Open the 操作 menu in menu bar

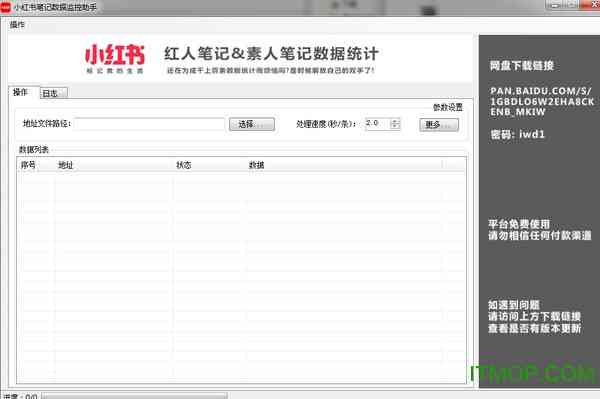pos(17,25)
